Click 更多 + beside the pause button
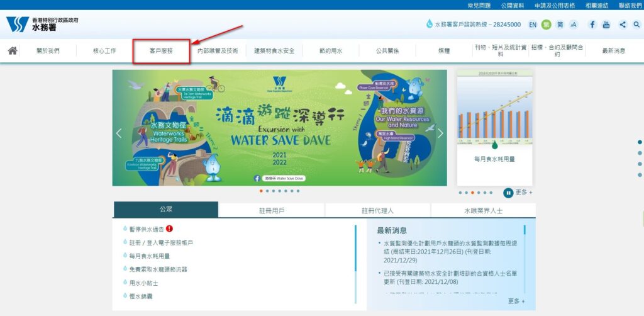This screenshot has height=316, width=644. (x=524, y=193)
